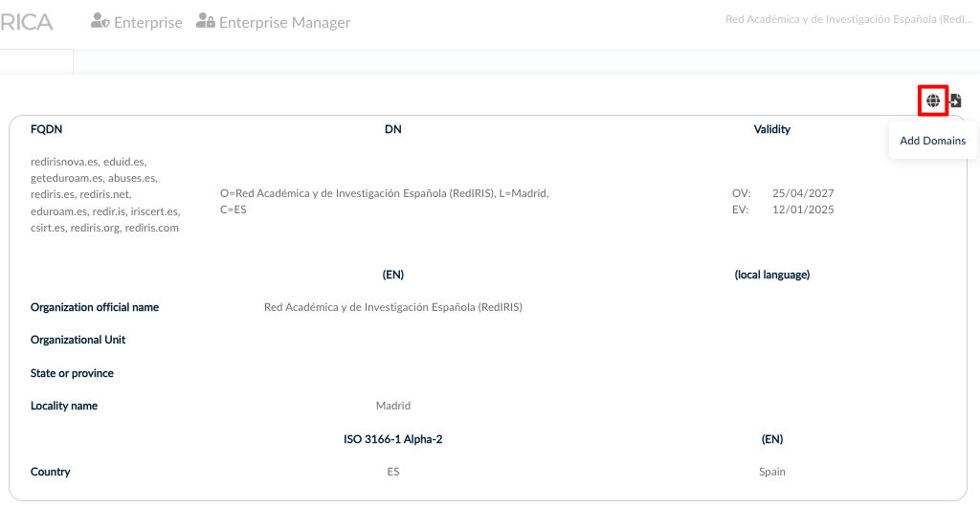Open the Enterprise menu label
The width and height of the screenshot is (980, 508).
click(147, 22)
